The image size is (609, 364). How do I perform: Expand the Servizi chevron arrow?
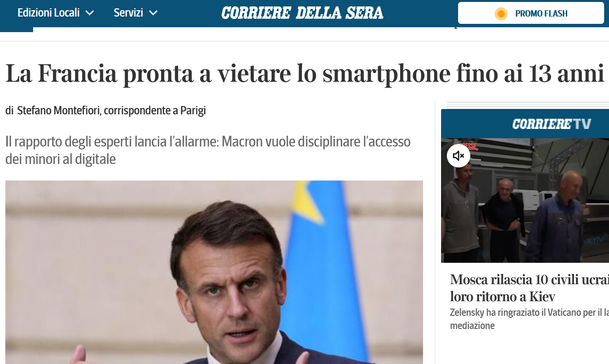click(153, 13)
